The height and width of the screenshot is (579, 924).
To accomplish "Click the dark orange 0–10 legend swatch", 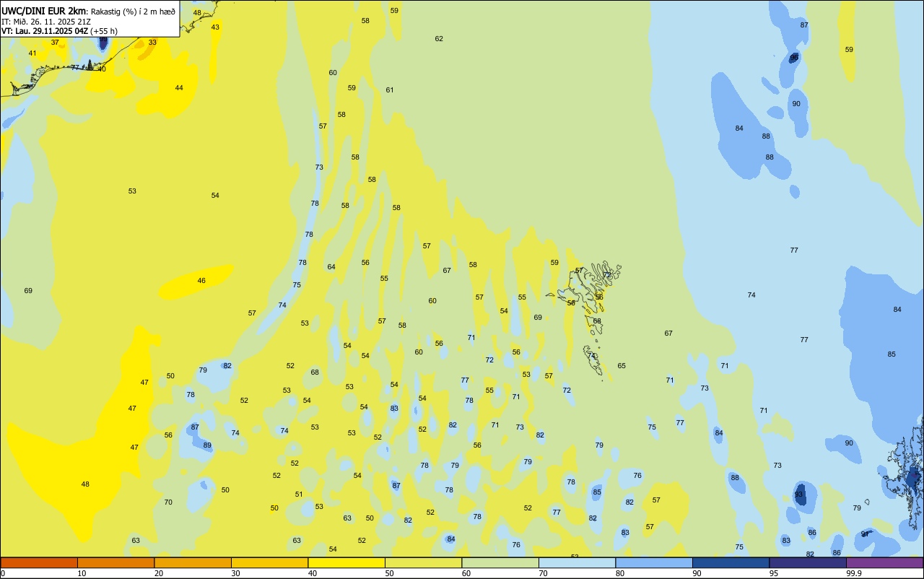I will [39, 562].
